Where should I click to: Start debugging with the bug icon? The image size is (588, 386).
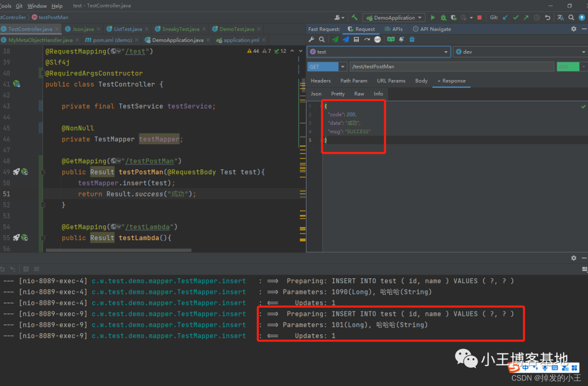point(443,17)
